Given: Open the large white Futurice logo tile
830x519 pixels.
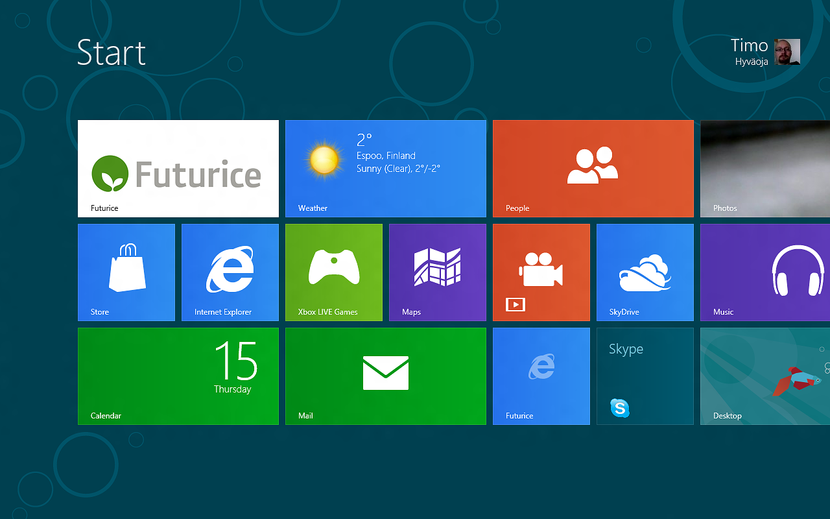Looking at the screenshot, I should point(178,168).
